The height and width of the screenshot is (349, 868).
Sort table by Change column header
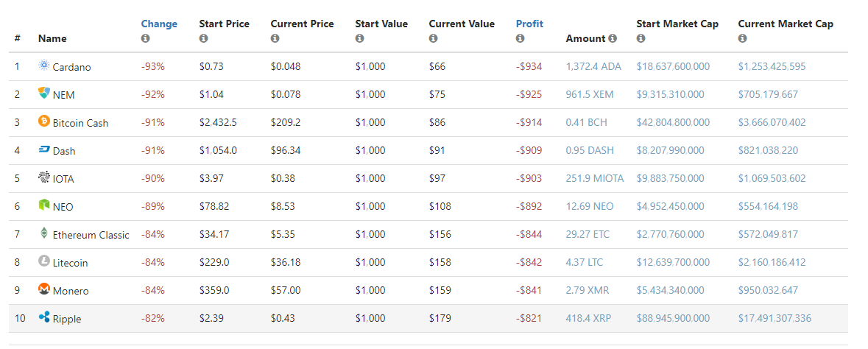[x=158, y=24]
